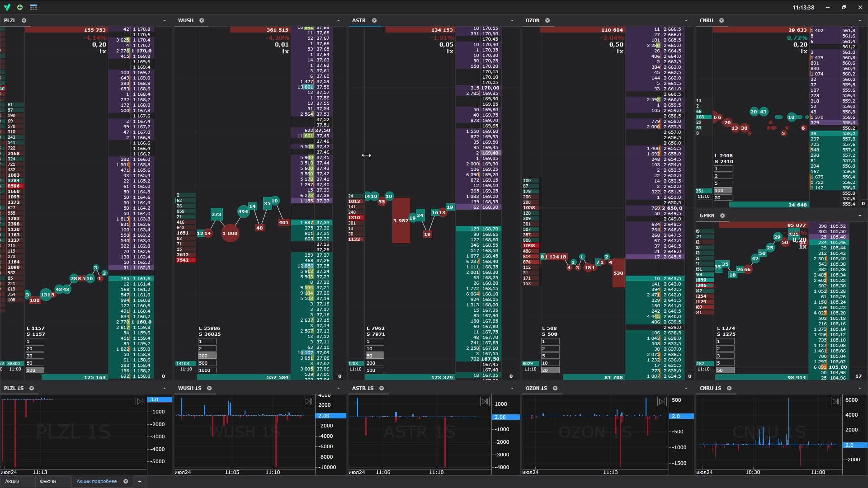Close the ASTR order book panel
This screenshot has height=488, width=868.
374,20
